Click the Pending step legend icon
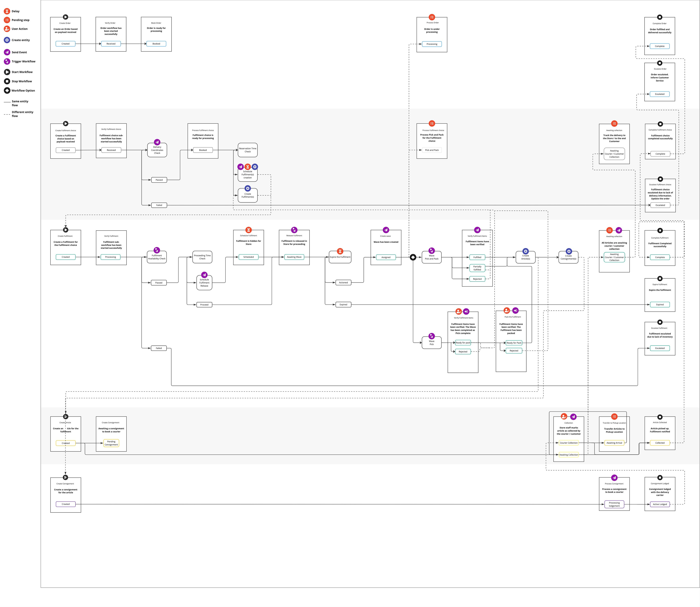The width and height of the screenshot is (700, 607). (7, 20)
